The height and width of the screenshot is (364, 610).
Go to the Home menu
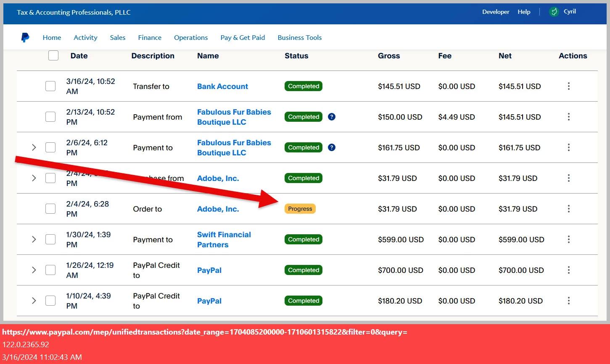click(52, 37)
